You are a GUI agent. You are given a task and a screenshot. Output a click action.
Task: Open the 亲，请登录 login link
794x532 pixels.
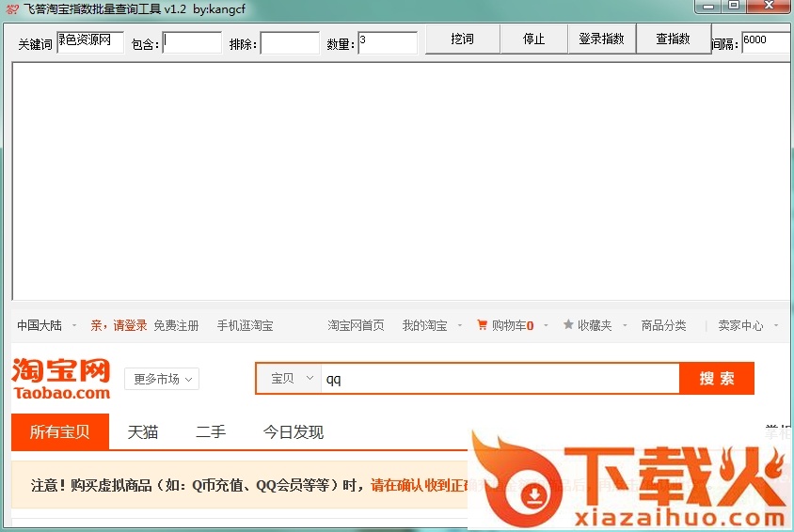click(x=119, y=325)
